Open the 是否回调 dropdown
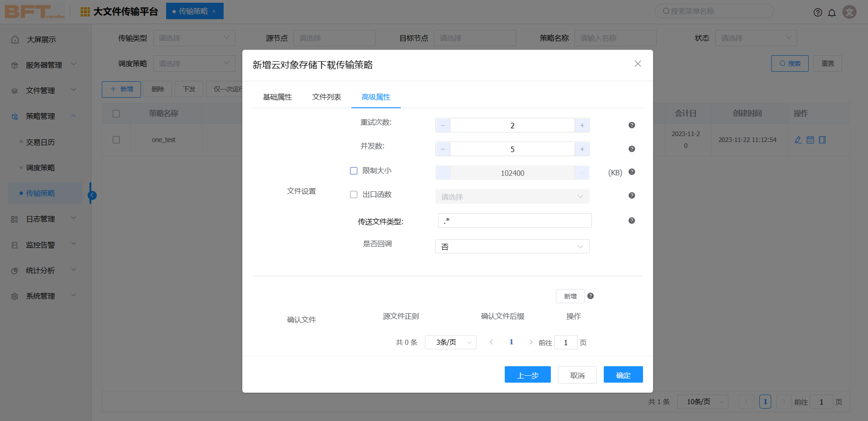Viewport: 868px width, 421px height. click(x=512, y=247)
